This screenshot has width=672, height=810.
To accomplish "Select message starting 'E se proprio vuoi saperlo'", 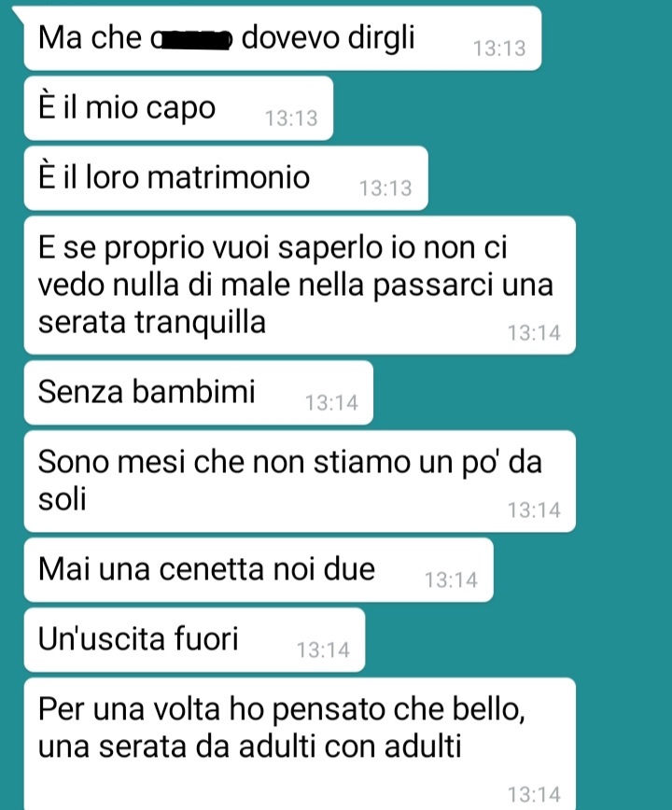I will click(300, 285).
